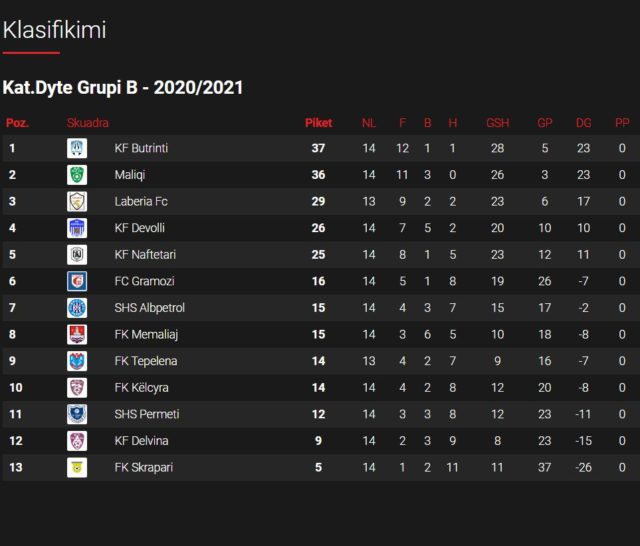The image size is (640, 546).
Task: Click the FK Skrapari yellow badge
Action: click(77, 468)
